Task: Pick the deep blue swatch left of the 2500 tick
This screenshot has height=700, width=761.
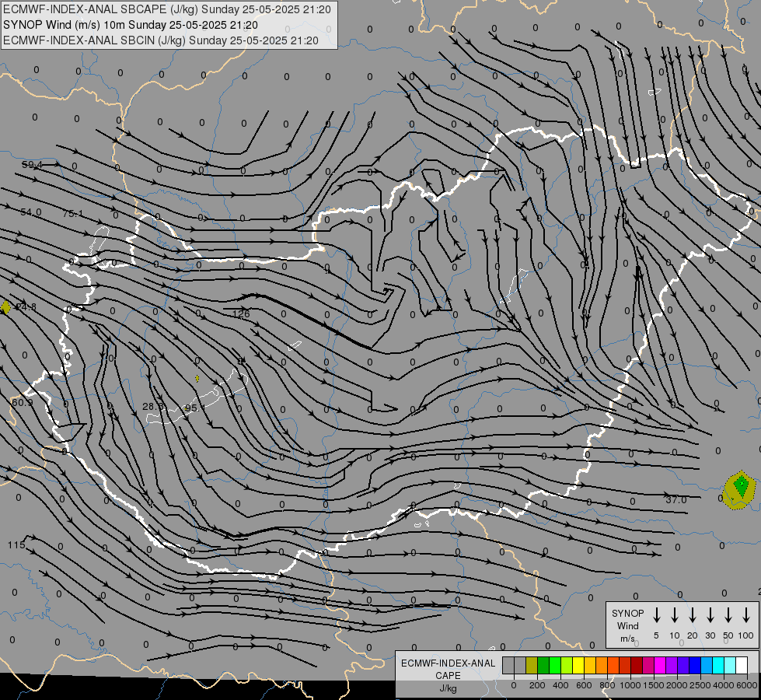Action: tap(695, 666)
